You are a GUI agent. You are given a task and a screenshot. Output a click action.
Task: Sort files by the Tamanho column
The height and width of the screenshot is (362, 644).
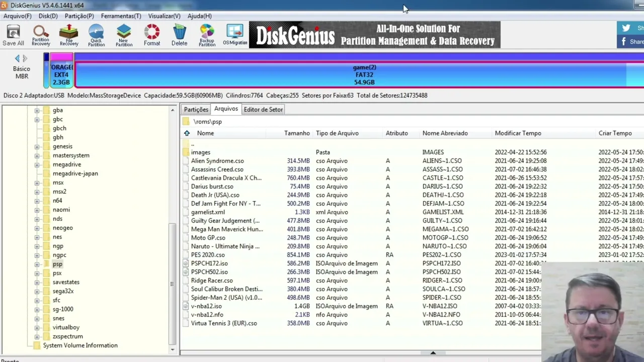pos(297,133)
